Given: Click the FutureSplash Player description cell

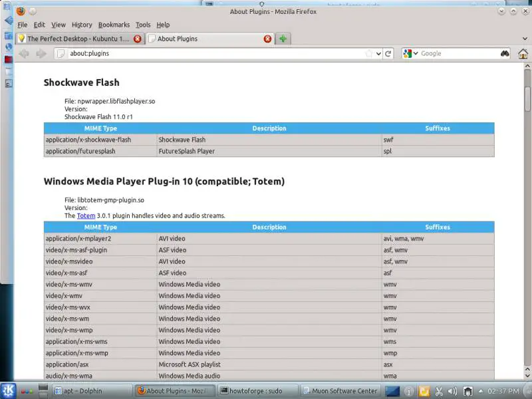Looking at the screenshot, I should point(269,152).
